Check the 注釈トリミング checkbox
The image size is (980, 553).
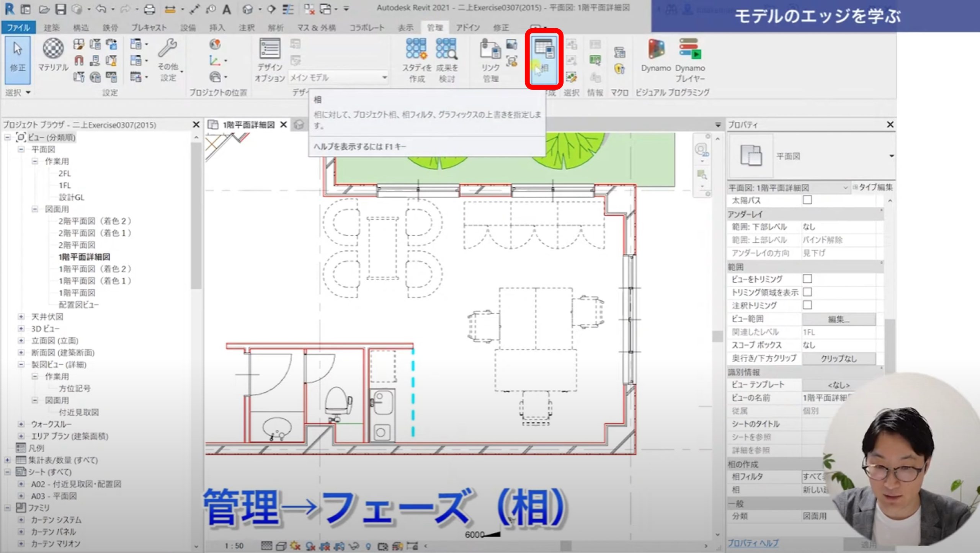807,305
